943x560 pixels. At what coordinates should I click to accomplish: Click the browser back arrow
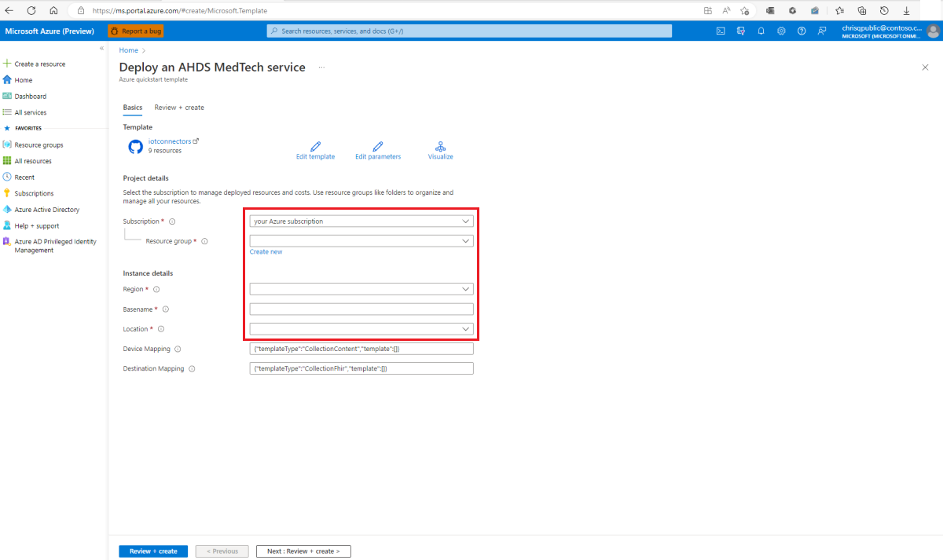pos(9,10)
